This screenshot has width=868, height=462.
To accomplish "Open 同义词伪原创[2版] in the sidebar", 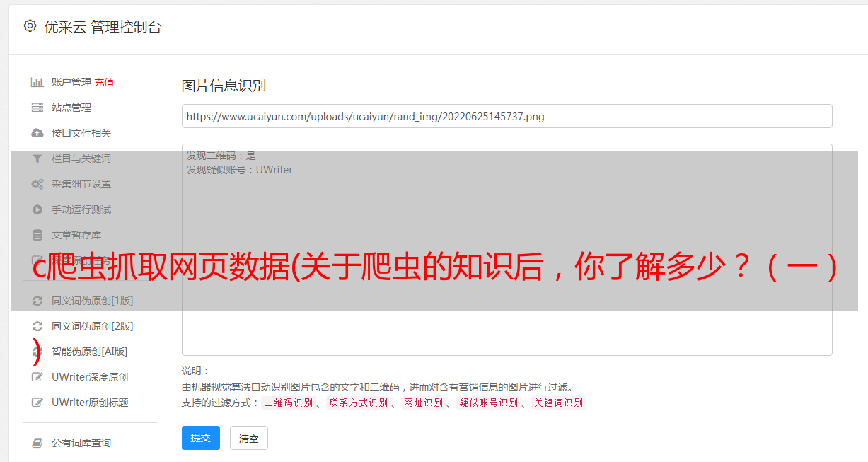I will tap(93, 326).
